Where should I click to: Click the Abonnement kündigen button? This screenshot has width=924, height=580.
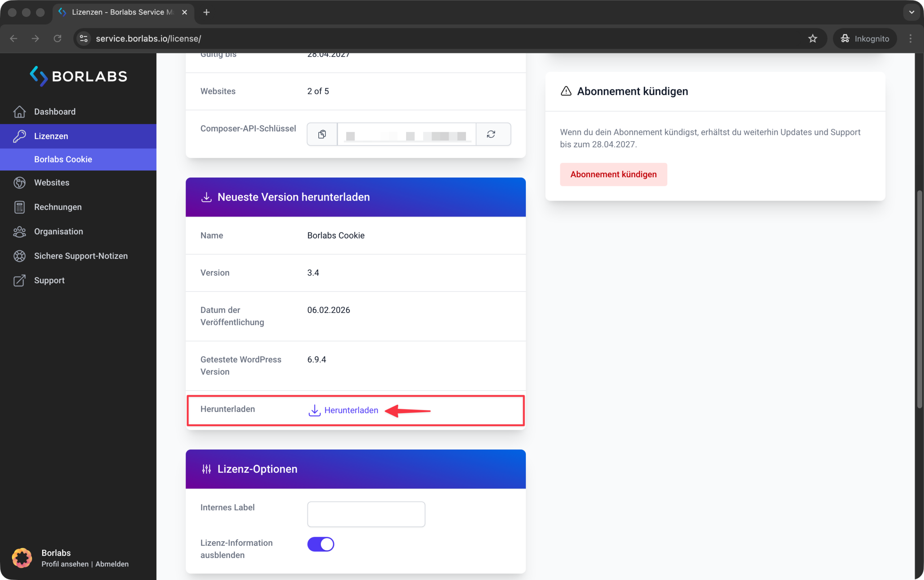pyautogui.click(x=613, y=175)
